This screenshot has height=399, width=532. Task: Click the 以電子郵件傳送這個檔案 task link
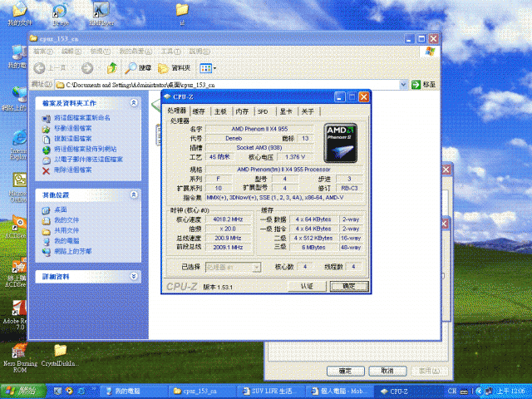point(89,160)
